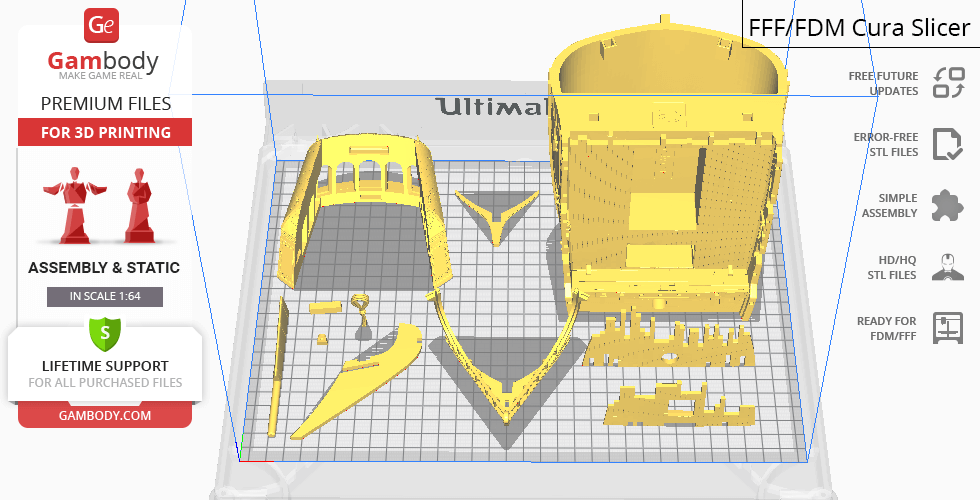Select the Simple Assembly puzzle piece icon
This screenshot has height=500, width=980.
click(x=946, y=206)
